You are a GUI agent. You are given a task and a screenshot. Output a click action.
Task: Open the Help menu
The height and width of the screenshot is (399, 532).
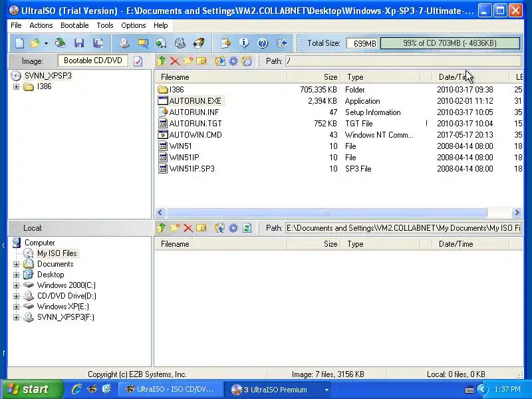tap(160, 25)
